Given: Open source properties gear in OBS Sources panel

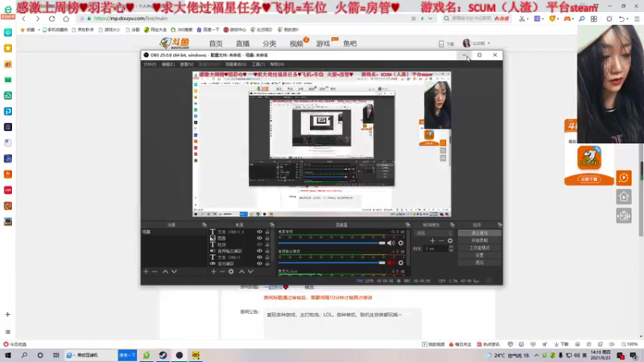Looking at the screenshot, I should [231, 272].
